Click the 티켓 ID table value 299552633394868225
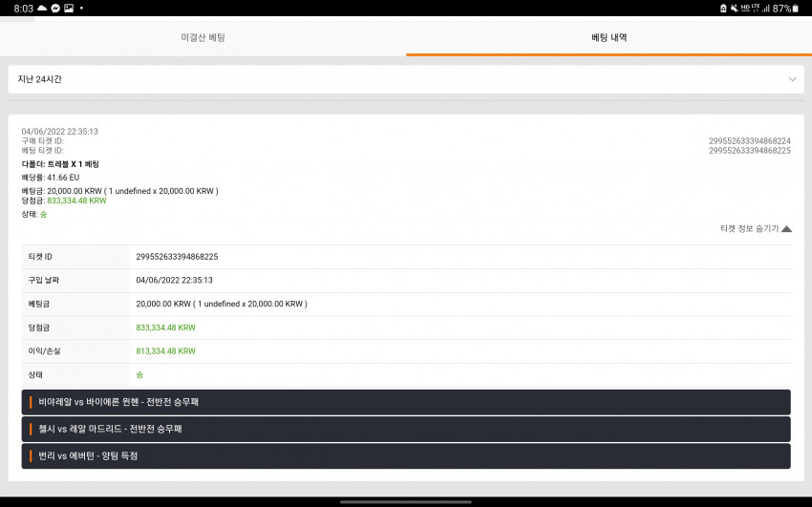Screen dimensions: 812x507 (x=177, y=257)
